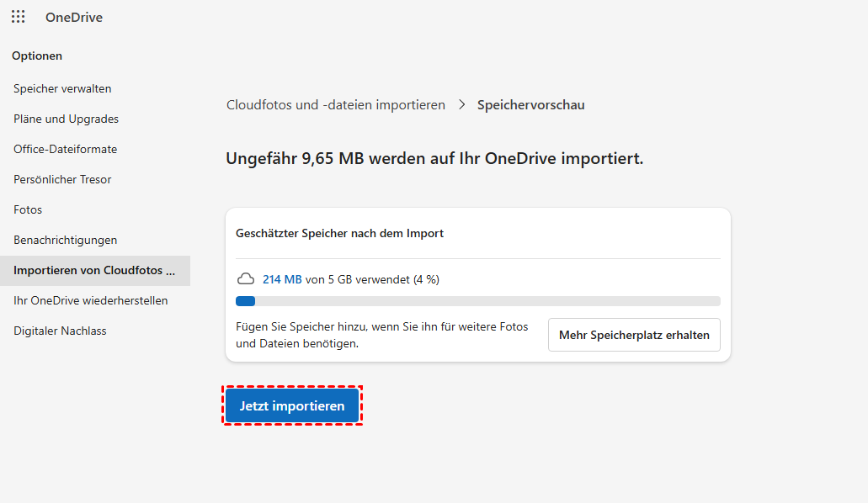Viewport: 868px width, 503px height.
Task: Click the breadcrumb chevron separator
Action: 461,105
